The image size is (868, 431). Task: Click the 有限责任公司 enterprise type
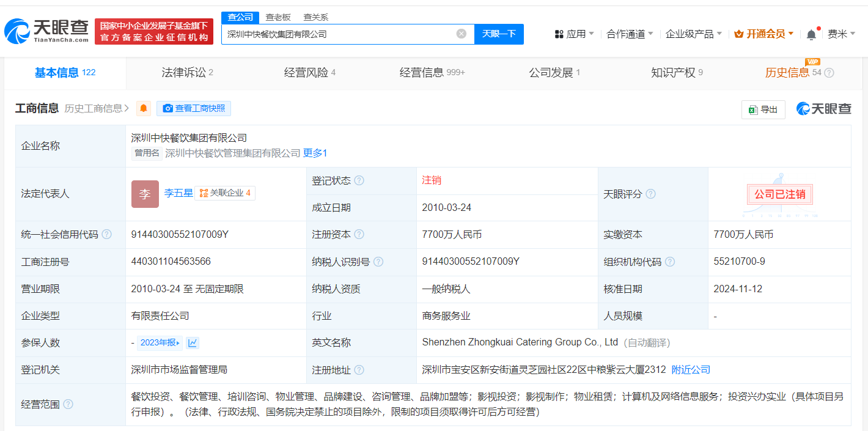pos(160,316)
